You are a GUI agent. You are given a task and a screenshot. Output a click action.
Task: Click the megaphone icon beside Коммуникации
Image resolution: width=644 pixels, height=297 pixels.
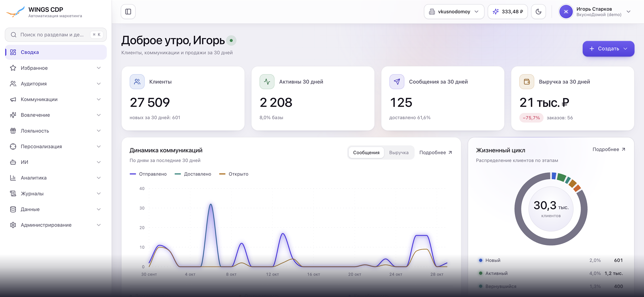click(x=13, y=99)
